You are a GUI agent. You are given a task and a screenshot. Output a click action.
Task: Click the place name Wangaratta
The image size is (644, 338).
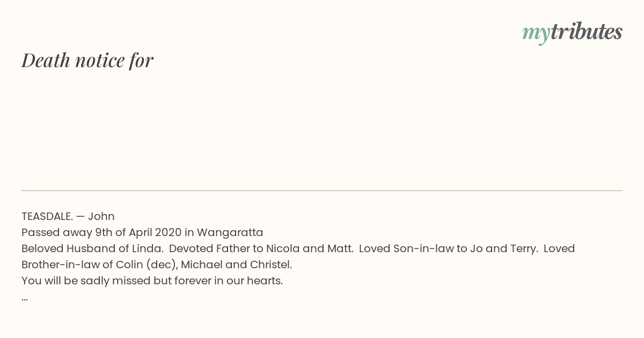(x=230, y=233)
